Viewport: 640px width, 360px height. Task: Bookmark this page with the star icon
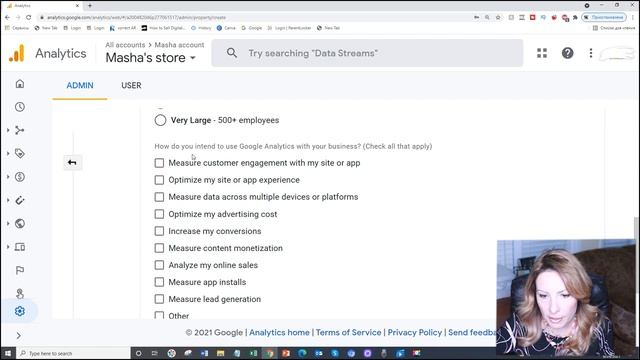(x=498, y=18)
